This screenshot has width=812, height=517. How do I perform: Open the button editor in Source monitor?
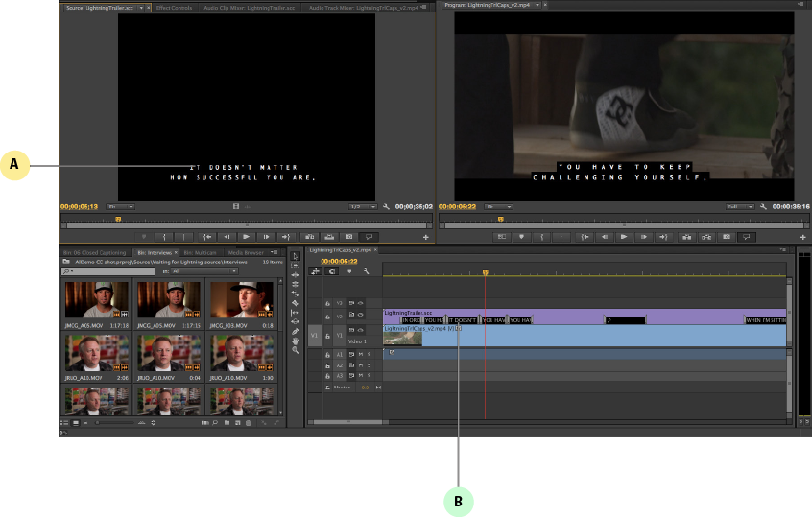coord(426,238)
